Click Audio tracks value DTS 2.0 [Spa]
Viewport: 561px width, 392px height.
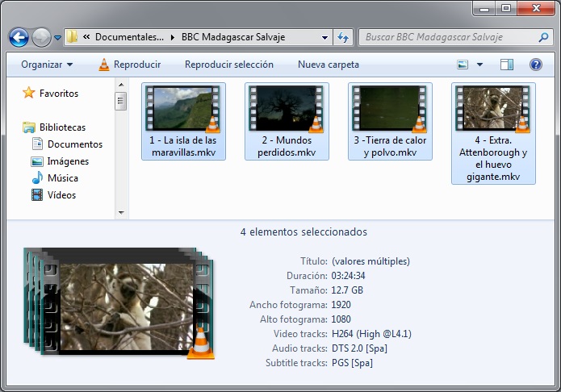coord(359,348)
